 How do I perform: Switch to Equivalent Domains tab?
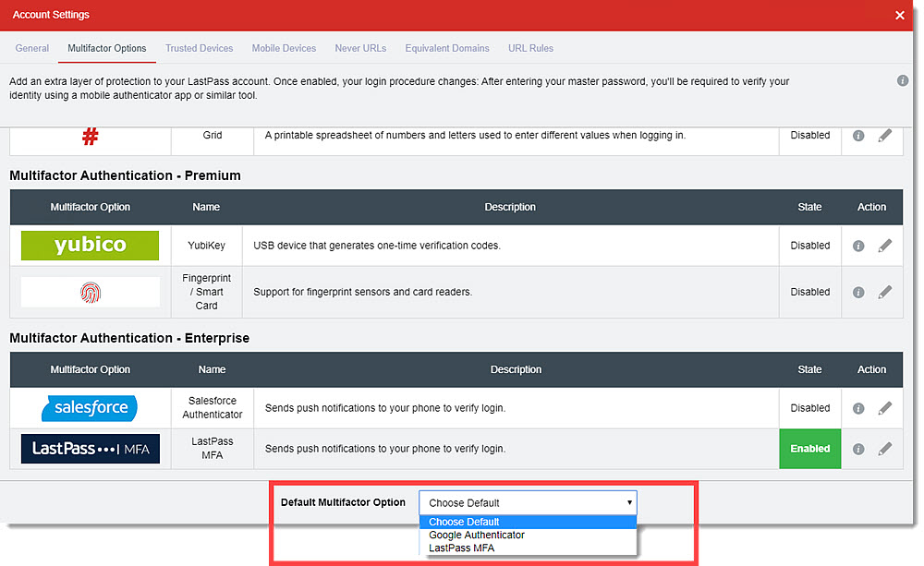[x=447, y=48]
